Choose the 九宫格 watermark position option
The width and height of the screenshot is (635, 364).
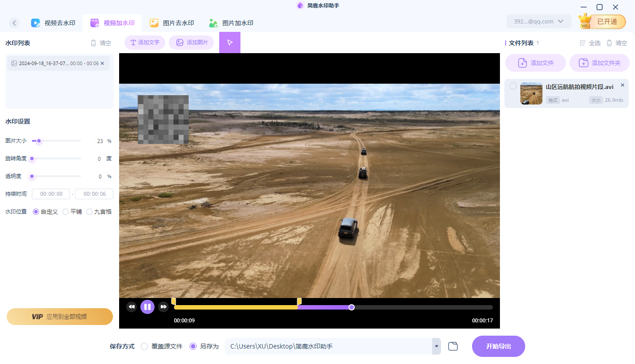click(x=89, y=212)
